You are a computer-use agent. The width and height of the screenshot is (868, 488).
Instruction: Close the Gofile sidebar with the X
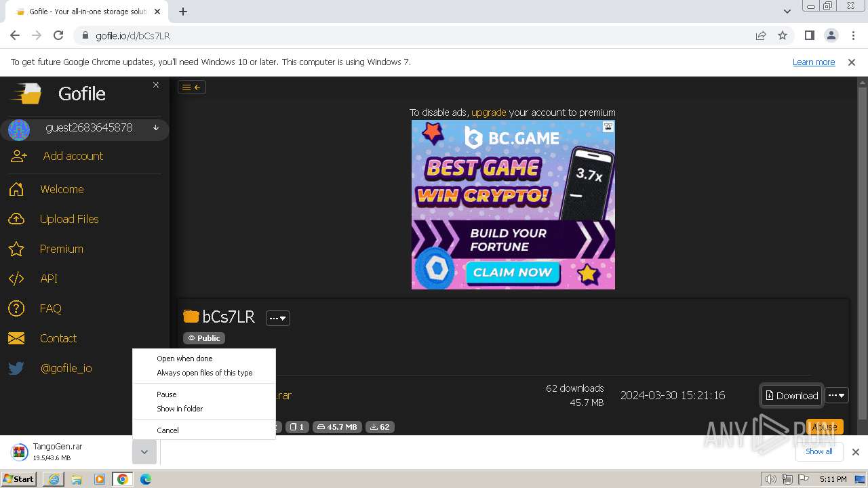coord(156,85)
